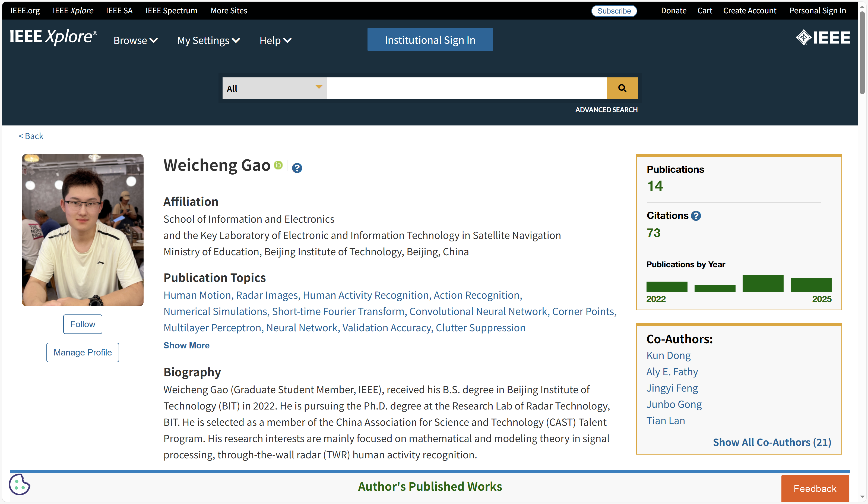868x504 pixels.
Task: Click the IEEE logo at top right
Action: point(823,37)
